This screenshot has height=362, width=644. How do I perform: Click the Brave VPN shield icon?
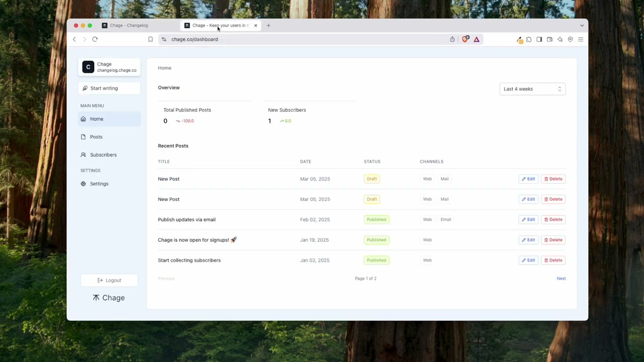tap(570, 39)
